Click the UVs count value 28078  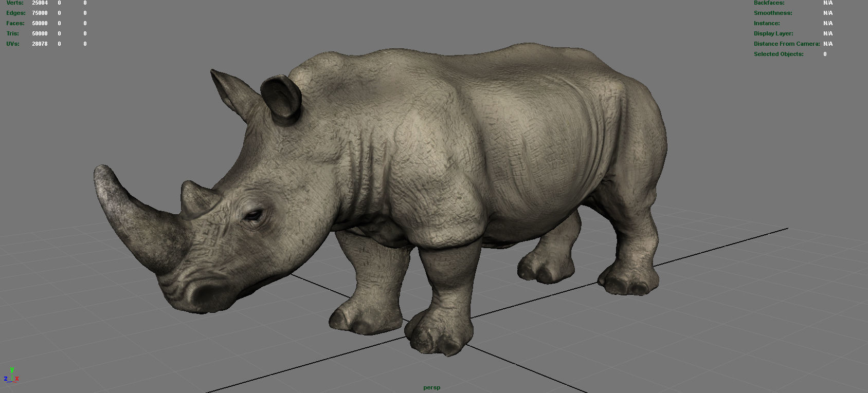[40, 44]
